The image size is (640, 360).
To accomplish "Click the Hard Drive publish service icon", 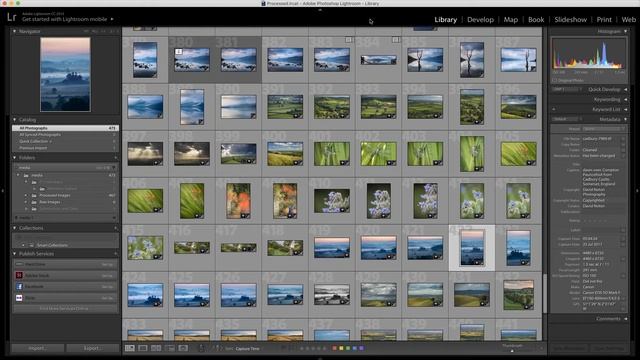I will click(19, 264).
